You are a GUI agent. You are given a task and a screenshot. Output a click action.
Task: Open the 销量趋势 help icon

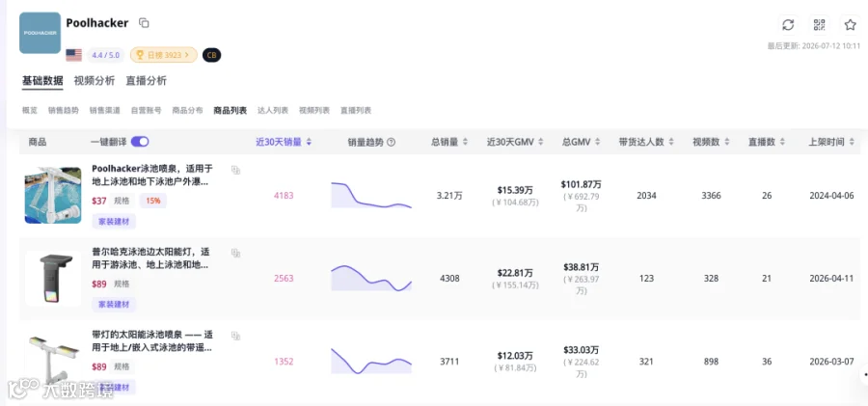coord(391,142)
